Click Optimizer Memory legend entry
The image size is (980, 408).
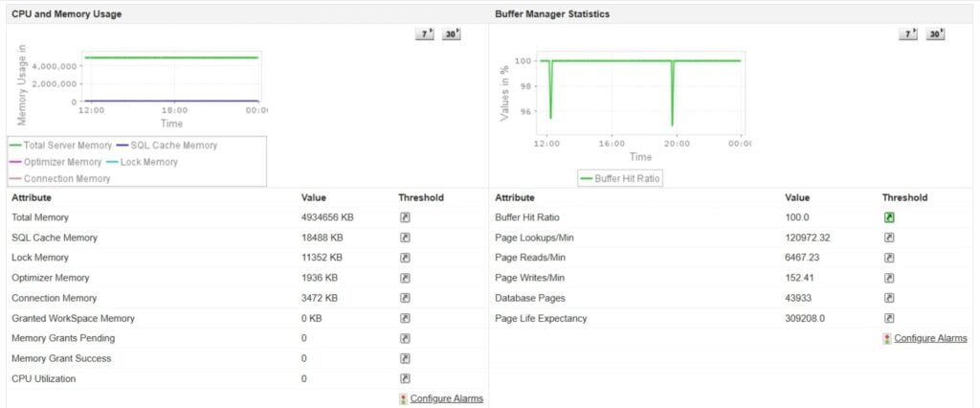(x=56, y=162)
